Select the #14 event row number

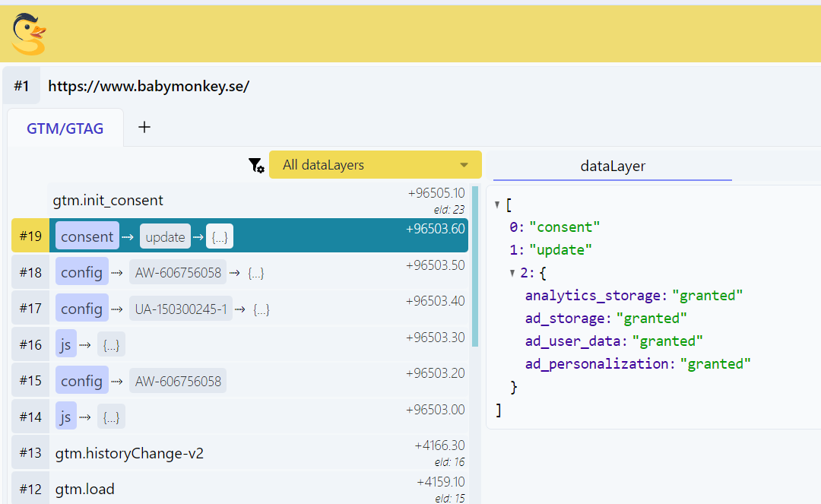coord(30,417)
